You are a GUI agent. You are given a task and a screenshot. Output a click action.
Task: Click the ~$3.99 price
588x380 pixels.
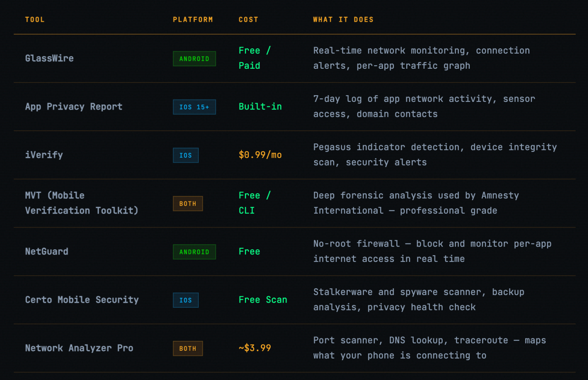[255, 348]
